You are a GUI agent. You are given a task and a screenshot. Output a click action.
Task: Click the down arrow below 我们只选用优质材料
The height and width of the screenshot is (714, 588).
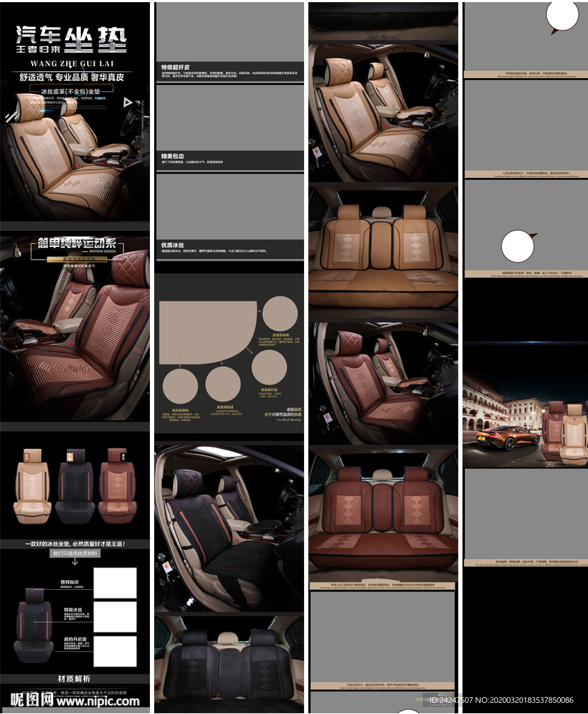pyautogui.click(x=75, y=561)
